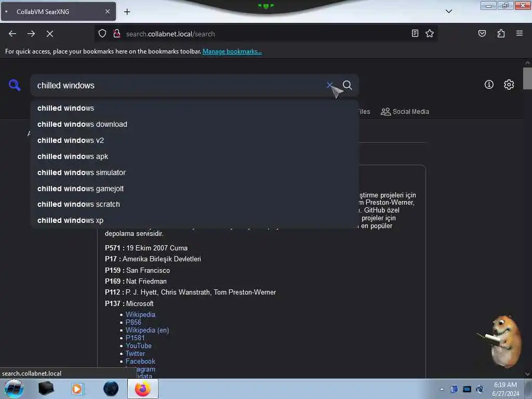
Task: Go back with the browser back arrow
Action: [x=12, y=34]
